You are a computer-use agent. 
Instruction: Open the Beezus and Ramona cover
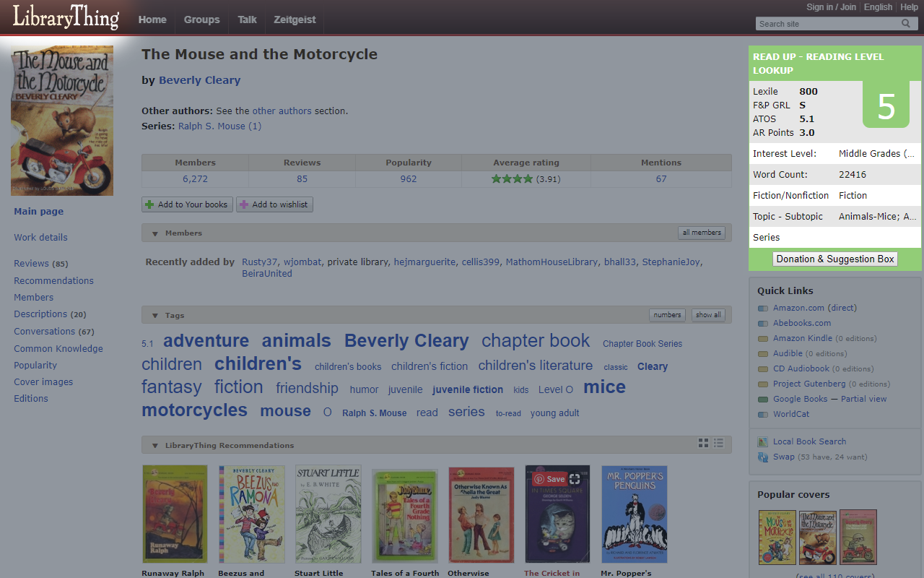point(252,514)
